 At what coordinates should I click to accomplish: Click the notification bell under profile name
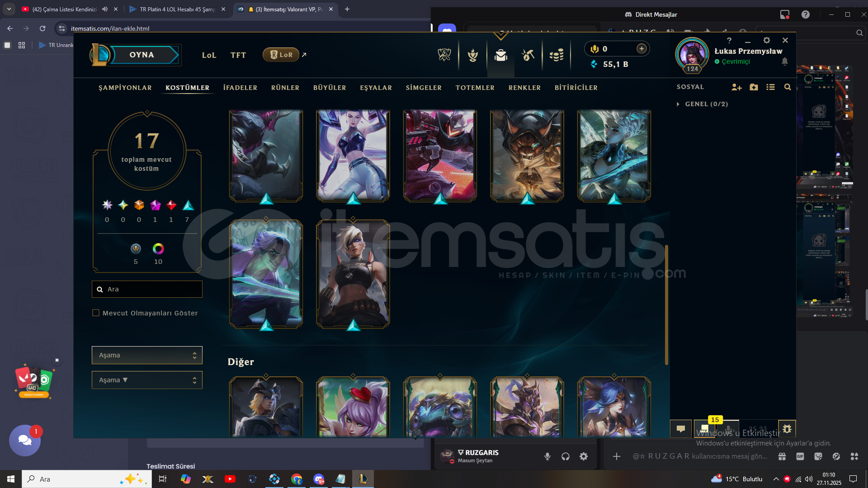click(x=785, y=61)
